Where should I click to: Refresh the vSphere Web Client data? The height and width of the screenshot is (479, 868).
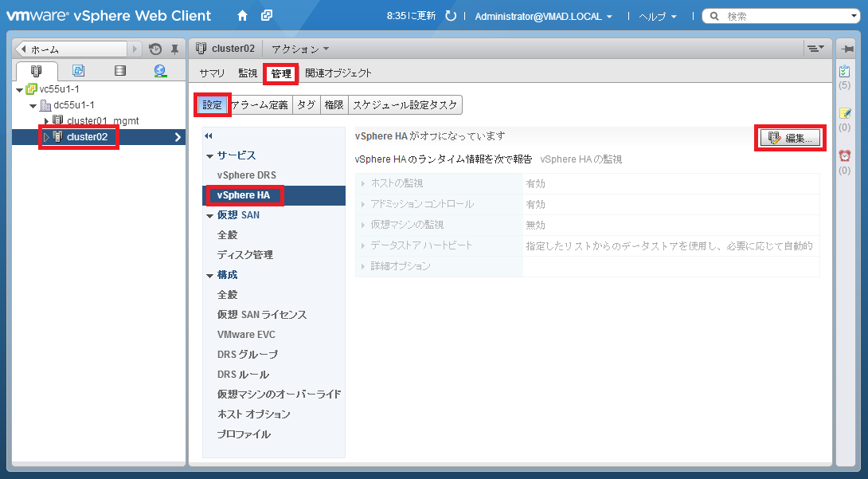click(x=451, y=16)
